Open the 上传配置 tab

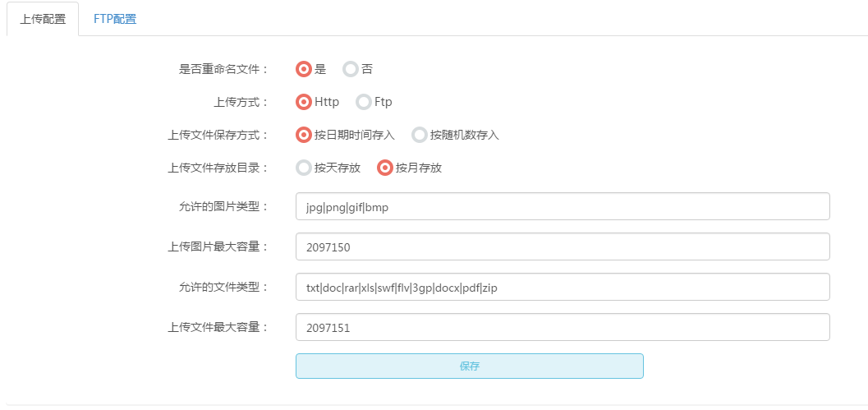coord(43,19)
